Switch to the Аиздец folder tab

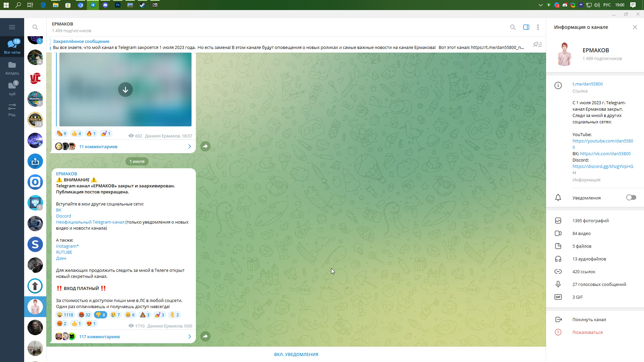(x=12, y=68)
